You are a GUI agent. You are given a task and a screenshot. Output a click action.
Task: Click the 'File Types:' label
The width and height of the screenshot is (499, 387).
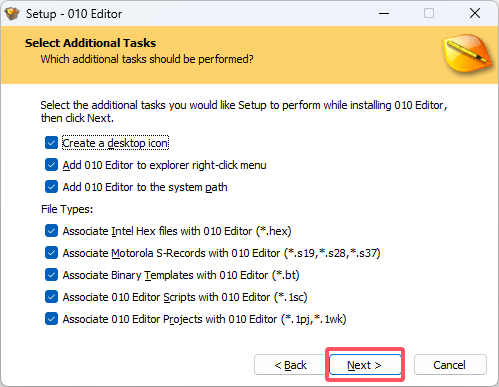(x=67, y=209)
